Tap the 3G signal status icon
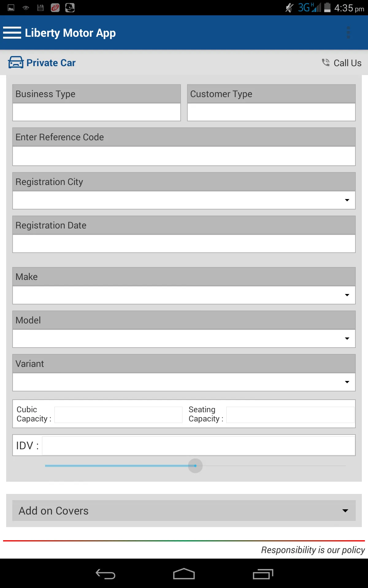 309,7
